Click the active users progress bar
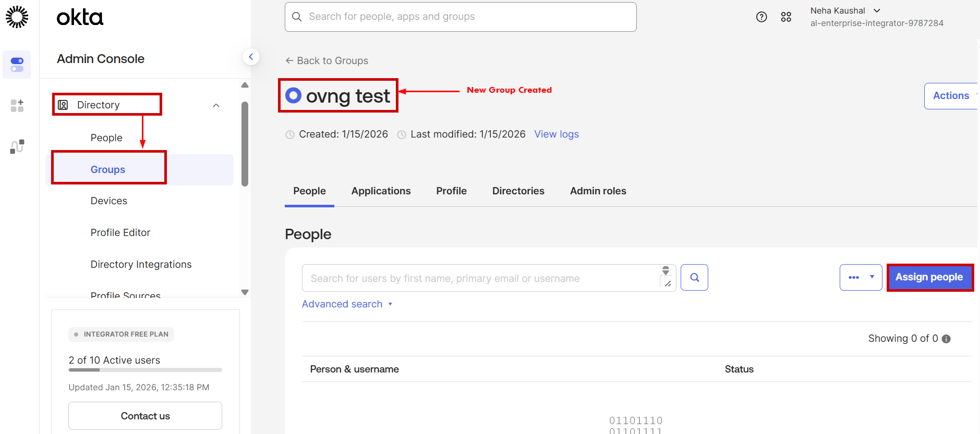Viewport: 980px width, 434px height. (x=145, y=370)
